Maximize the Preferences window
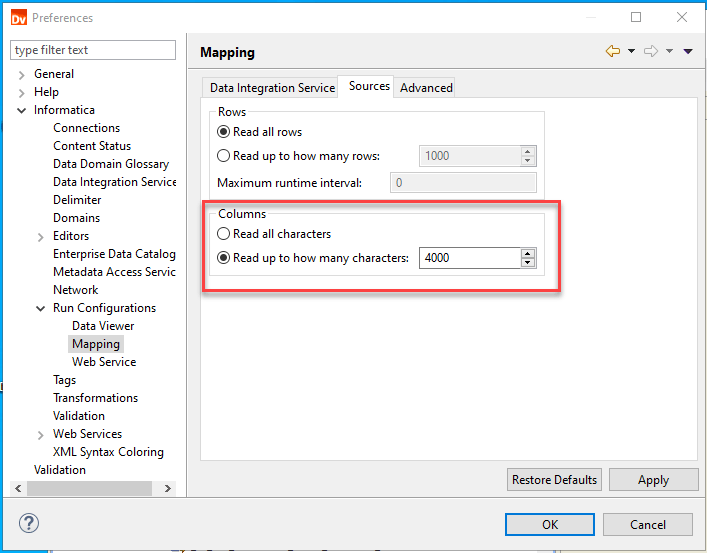 point(636,17)
